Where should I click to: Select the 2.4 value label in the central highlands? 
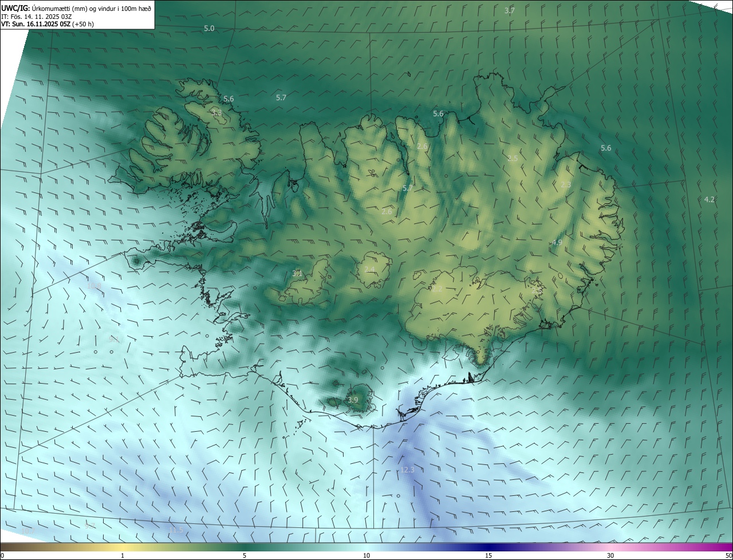click(x=369, y=269)
